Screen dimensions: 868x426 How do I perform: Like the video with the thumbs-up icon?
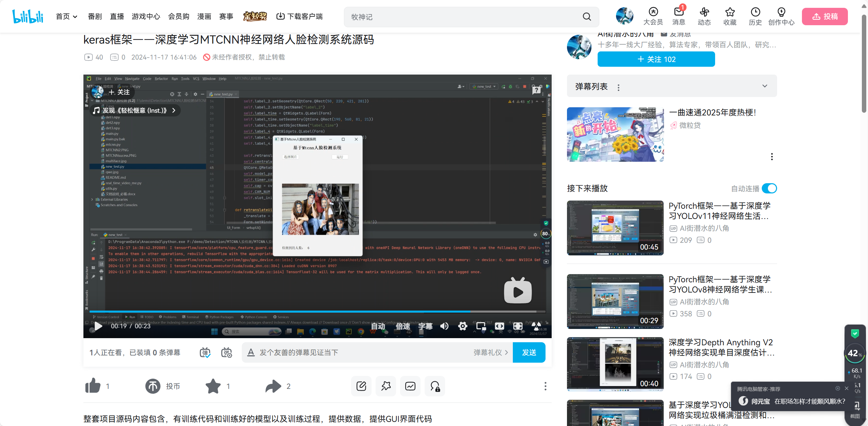(92, 386)
